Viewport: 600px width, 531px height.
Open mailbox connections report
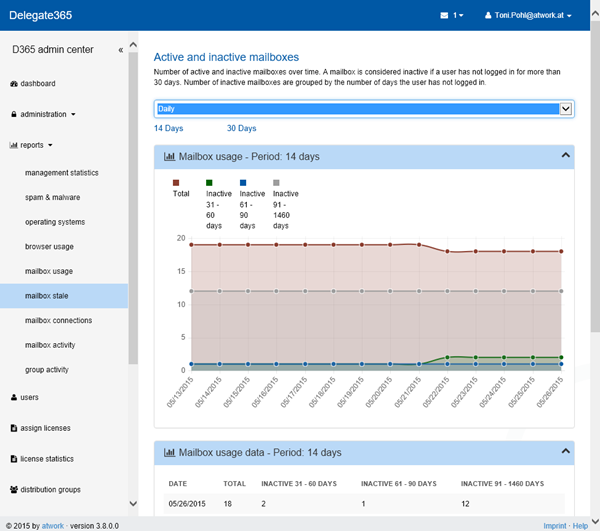[x=58, y=320]
